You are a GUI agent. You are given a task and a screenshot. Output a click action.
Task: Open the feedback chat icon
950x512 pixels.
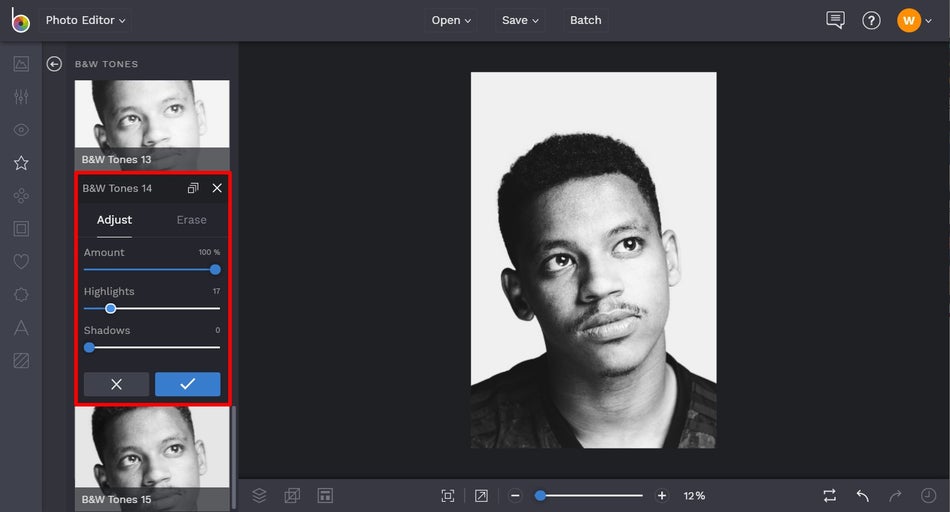tap(835, 20)
